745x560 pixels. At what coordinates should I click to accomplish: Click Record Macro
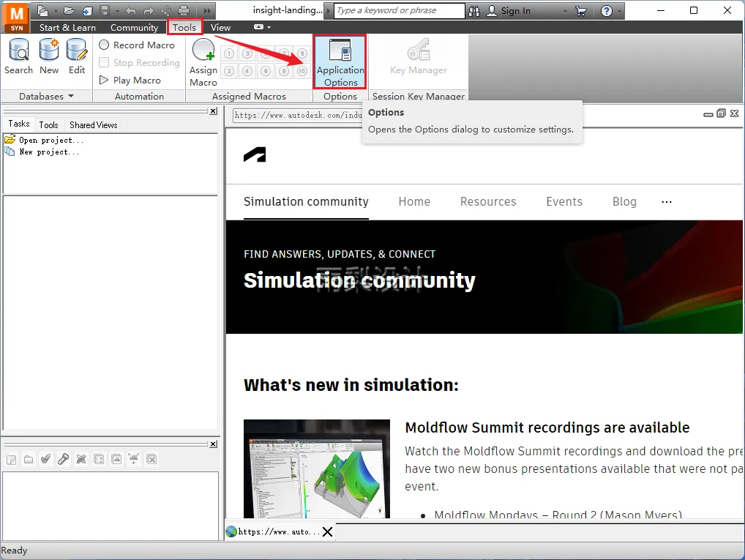pos(137,45)
